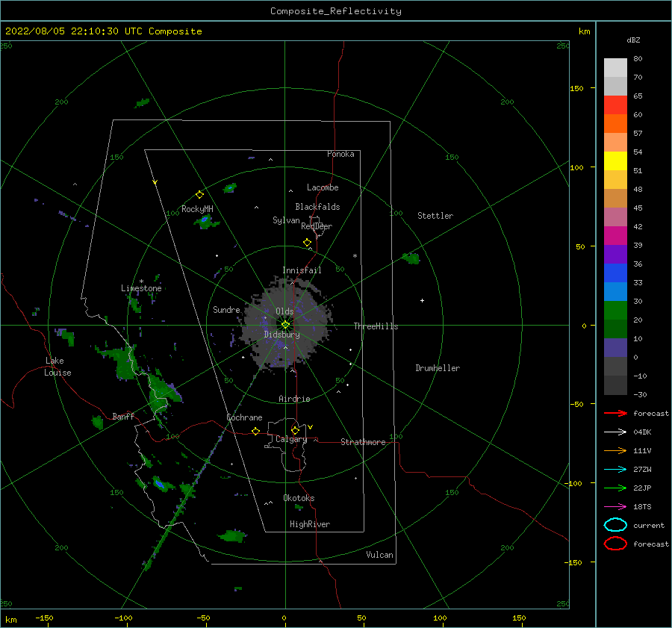Click the bright green 20-30 dBZ swatch
672x628 pixels.
615,311
